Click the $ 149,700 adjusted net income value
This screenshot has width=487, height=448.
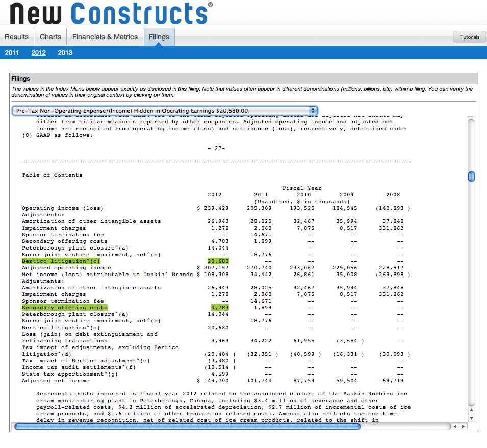213,381
